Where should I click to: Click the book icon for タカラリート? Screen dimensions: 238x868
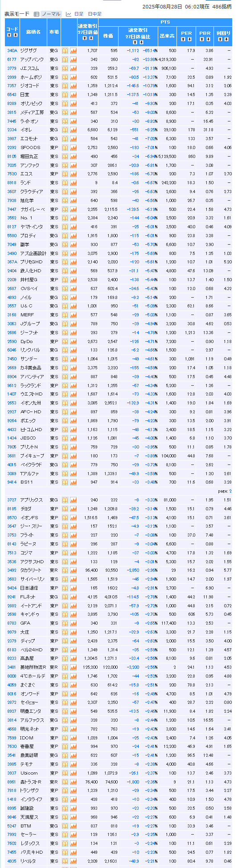tap(65, 570)
